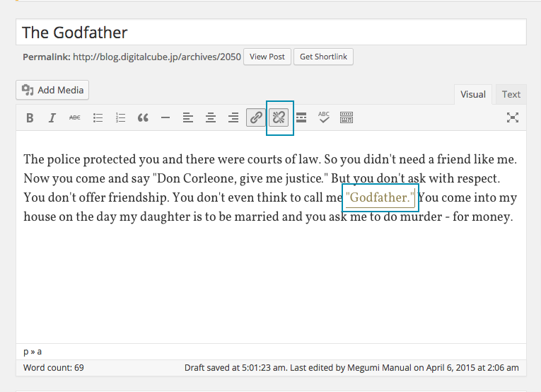Switch to the Visual editor tab
Screen dimensions: 541x392
(x=473, y=94)
